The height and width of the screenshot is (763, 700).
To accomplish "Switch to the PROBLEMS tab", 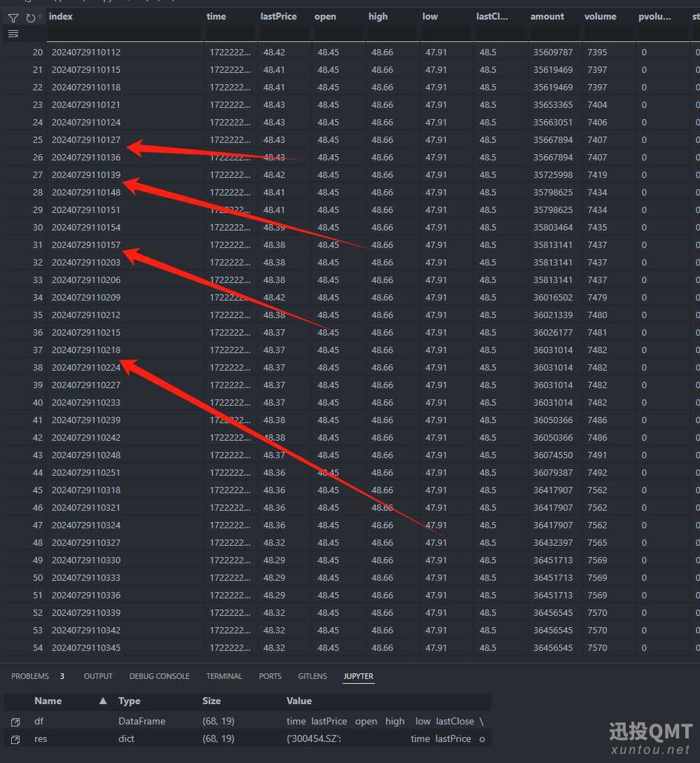I will pos(29,676).
